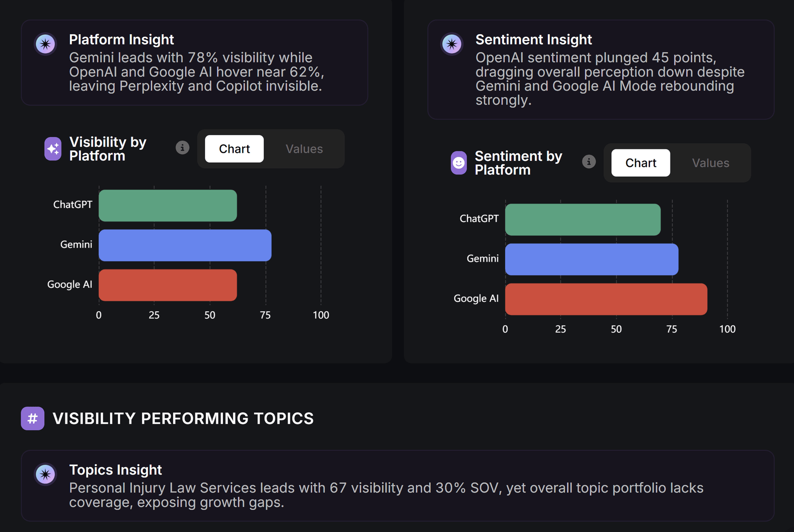794x532 pixels.
Task: Click the Topics Insight card text
Action: (x=386, y=495)
